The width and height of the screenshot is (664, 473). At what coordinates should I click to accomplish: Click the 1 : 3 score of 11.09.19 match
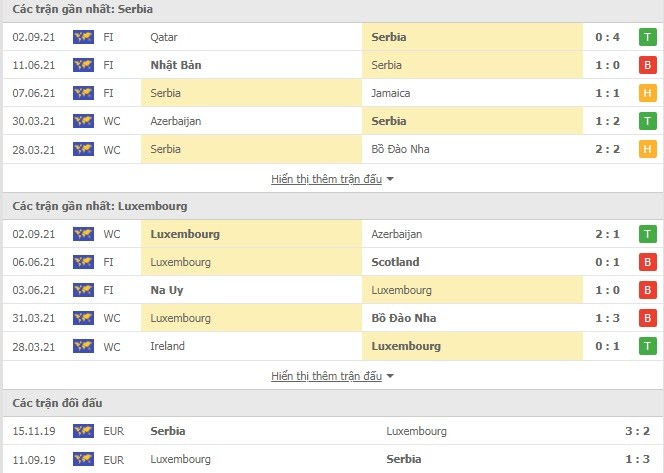pyautogui.click(x=637, y=459)
